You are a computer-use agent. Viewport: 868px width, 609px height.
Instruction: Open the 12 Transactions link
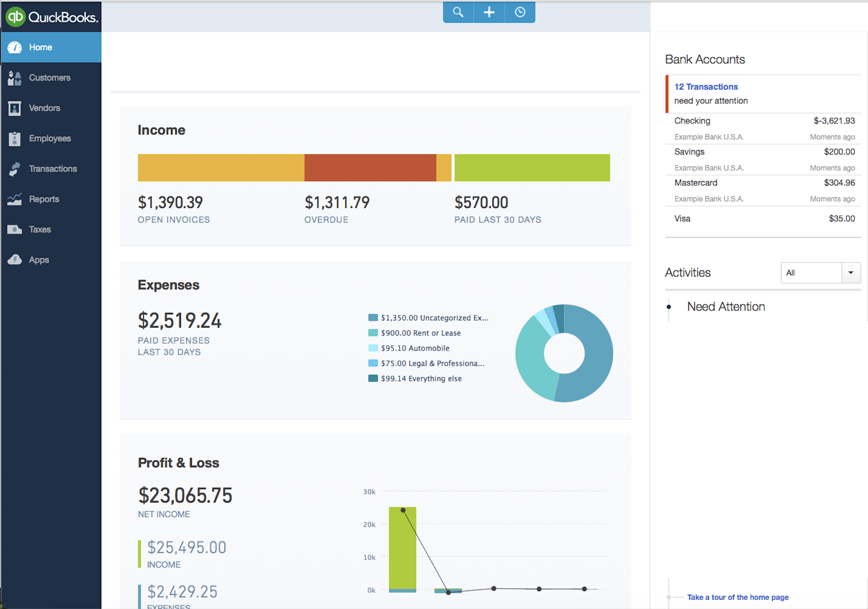pyautogui.click(x=706, y=87)
